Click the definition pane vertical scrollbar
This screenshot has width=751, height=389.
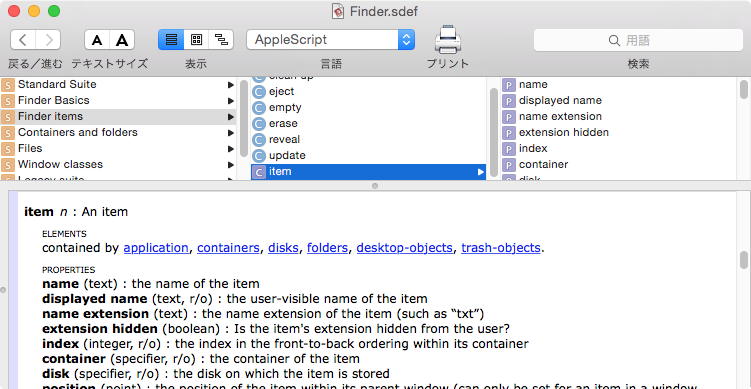pos(743,260)
